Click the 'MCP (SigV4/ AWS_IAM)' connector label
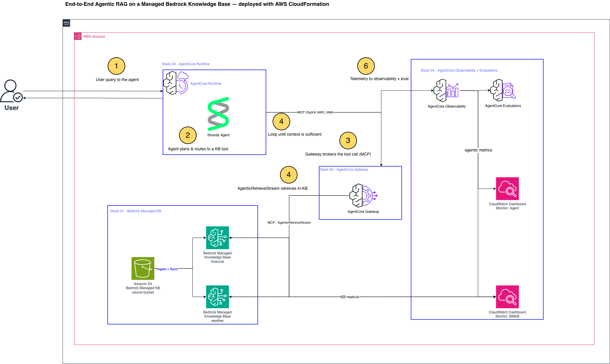 [315, 112]
